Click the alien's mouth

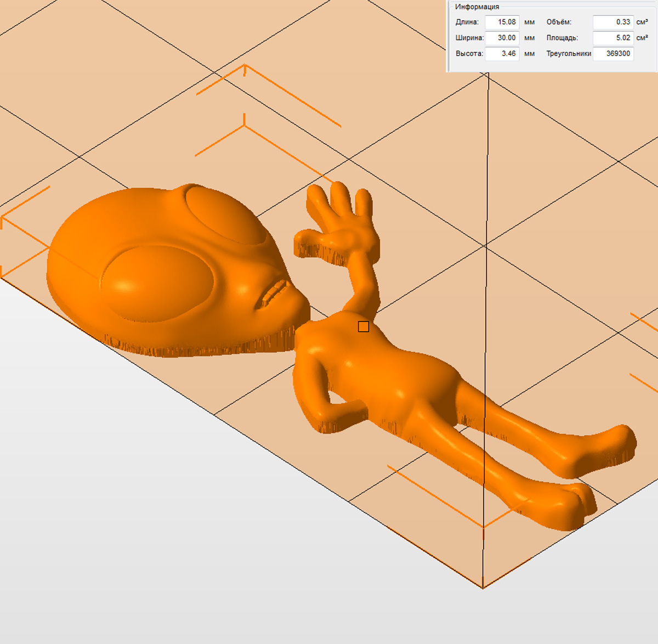click(273, 295)
